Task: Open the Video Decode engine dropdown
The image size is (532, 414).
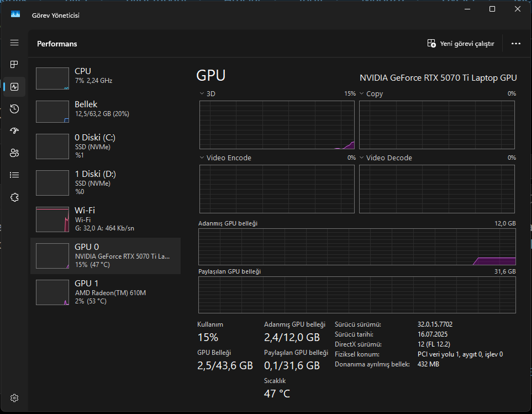Action: click(x=386, y=158)
